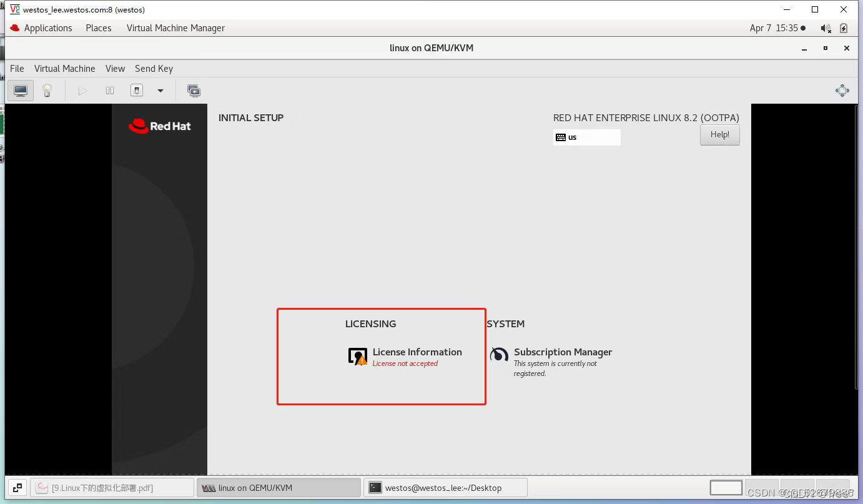Screen dimensions: 863x504
Task: Switch to the PDF document taskbar item
Action: pos(112,488)
